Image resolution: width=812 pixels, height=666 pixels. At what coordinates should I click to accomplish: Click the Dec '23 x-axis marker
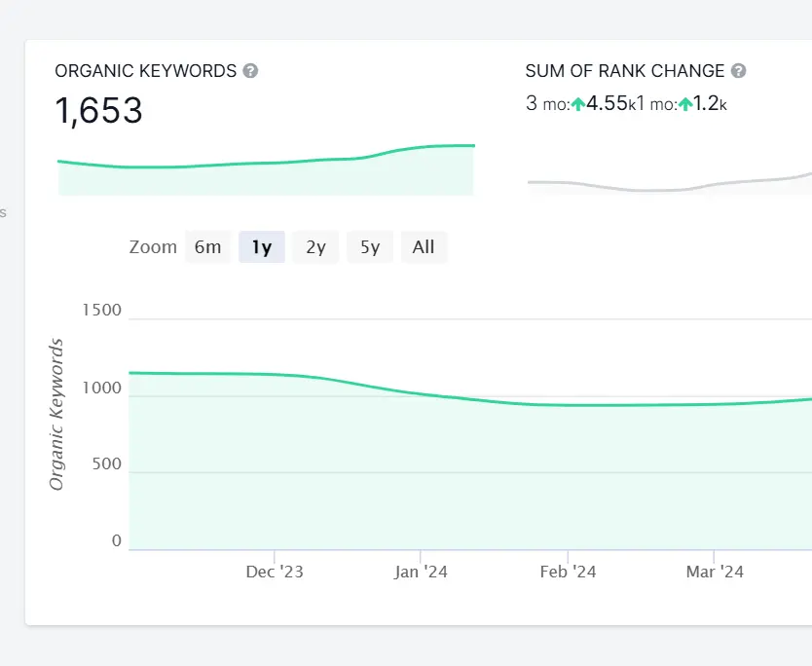[275, 572]
